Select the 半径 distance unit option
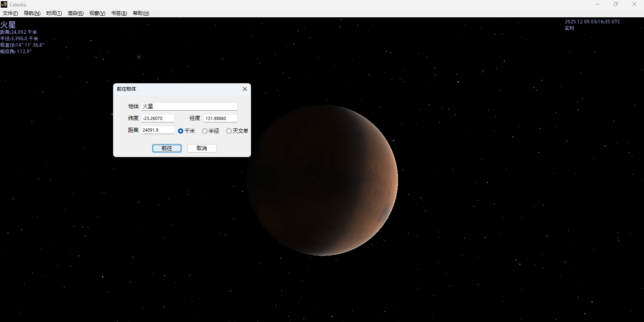644x322 pixels. [205, 131]
